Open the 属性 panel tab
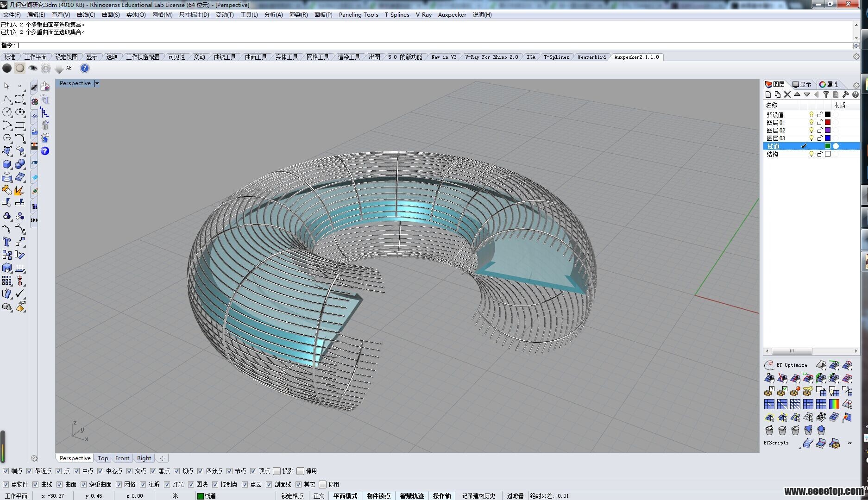This screenshot has width=868, height=500. click(829, 84)
